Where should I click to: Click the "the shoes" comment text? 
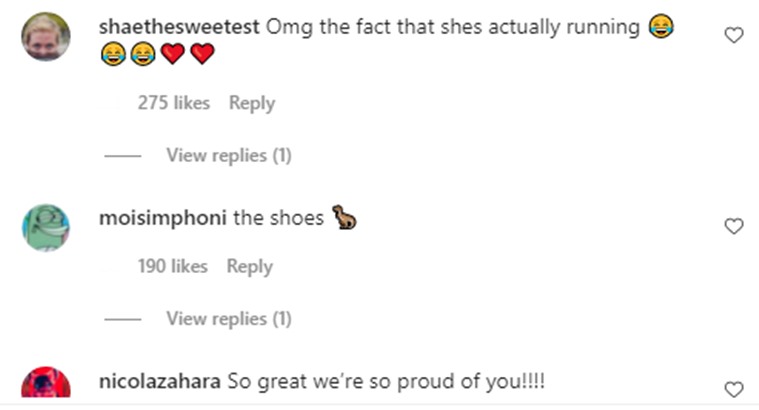point(278,217)
